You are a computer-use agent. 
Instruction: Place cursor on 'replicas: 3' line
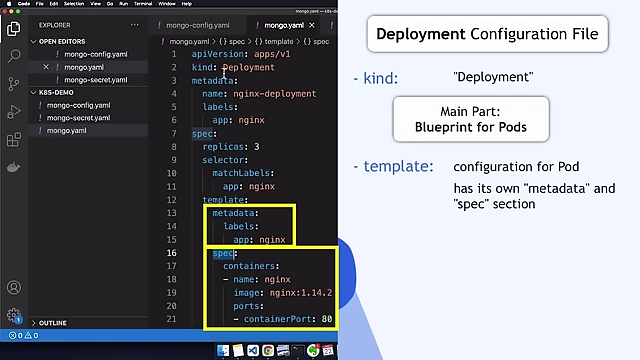[x=231, y=147]
